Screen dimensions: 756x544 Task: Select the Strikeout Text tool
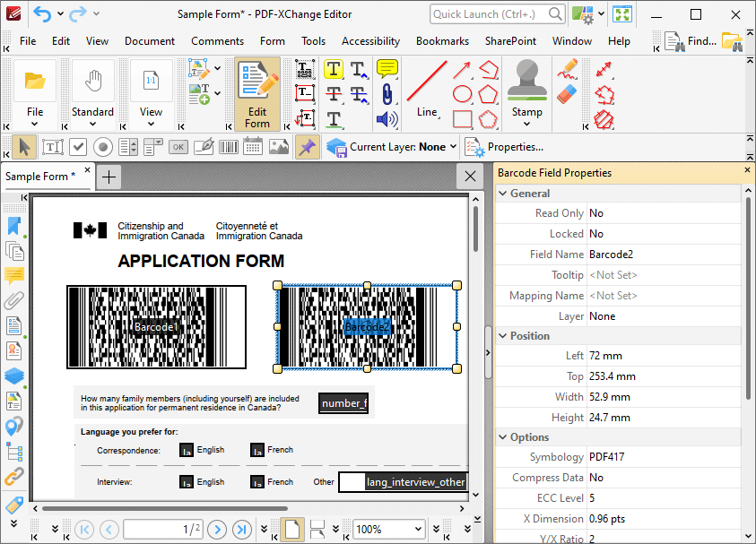[x=334, y=94]
